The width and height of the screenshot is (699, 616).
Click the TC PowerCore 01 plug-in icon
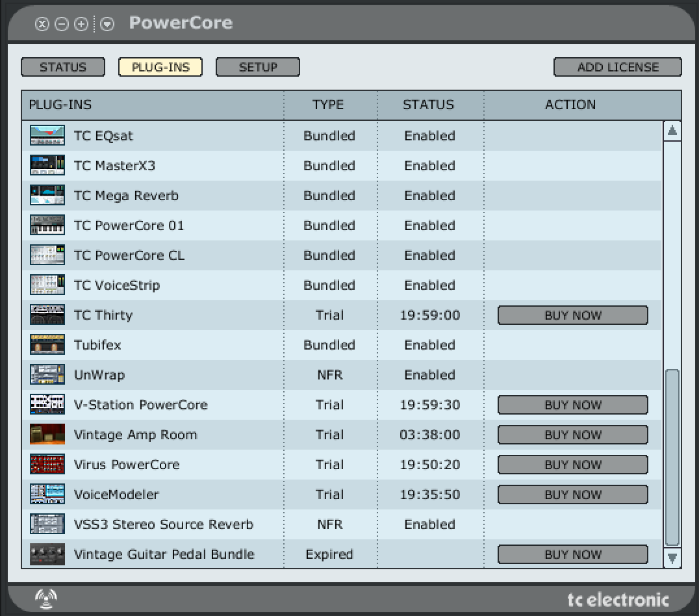point(47,225)
